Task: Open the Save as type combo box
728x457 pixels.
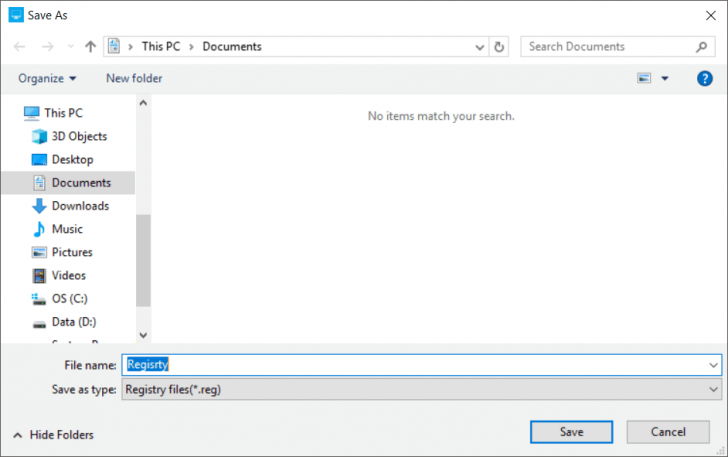Action: point(422,389)
